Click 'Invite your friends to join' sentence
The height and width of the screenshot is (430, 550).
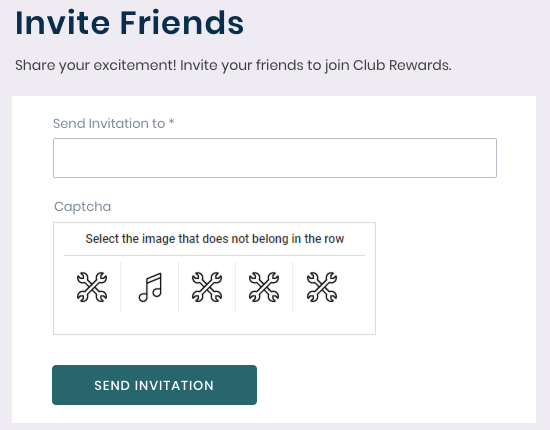coord(264,65)
